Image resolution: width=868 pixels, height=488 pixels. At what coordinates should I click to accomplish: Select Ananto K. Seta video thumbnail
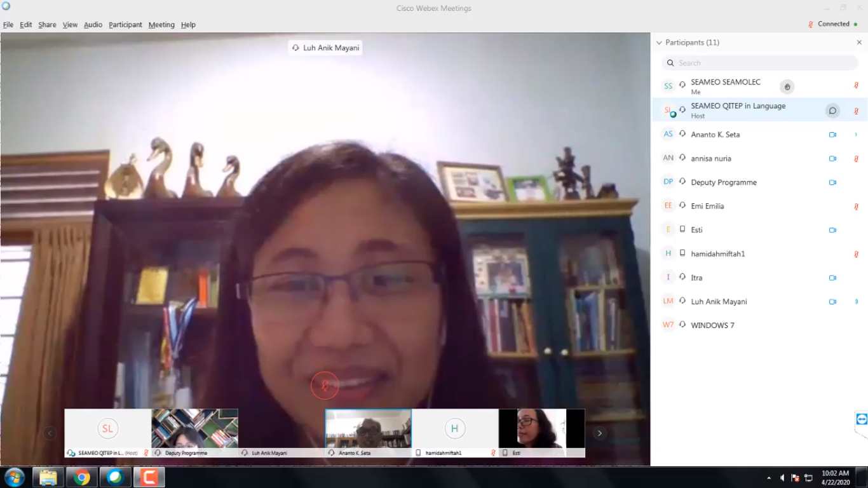coord(369,433)
